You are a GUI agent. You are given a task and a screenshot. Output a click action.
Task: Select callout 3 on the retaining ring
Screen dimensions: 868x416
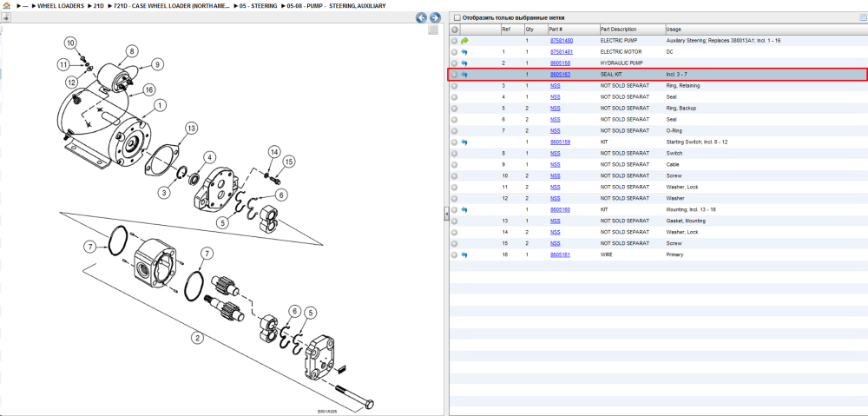tap(165, 192)
